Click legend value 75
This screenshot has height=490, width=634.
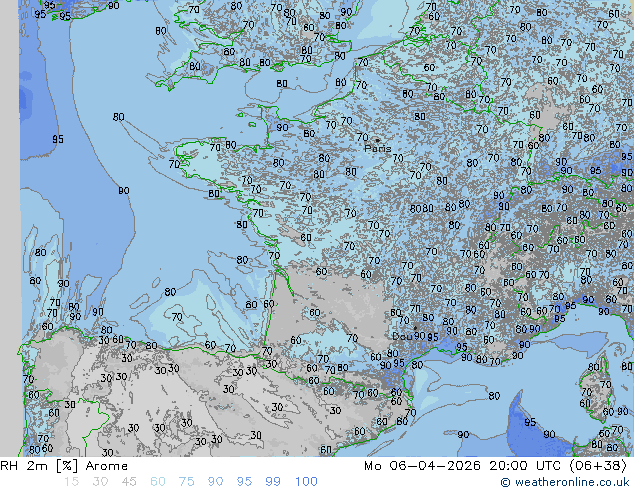(186, 482)
